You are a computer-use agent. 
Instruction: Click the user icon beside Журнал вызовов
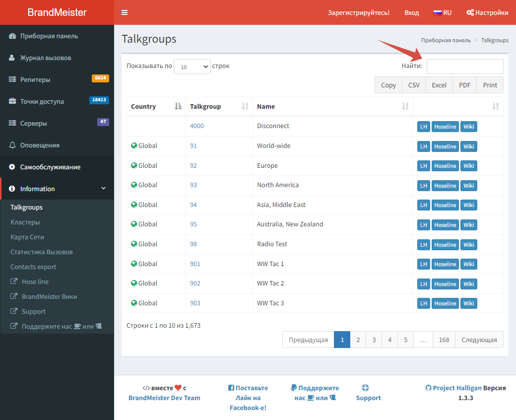pos(12,58)
